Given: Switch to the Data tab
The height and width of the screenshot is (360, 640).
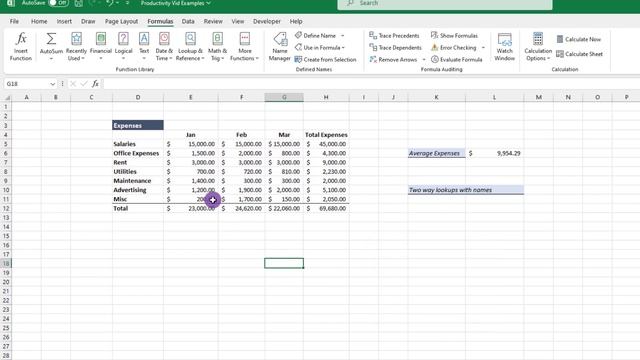Looking at the screenshot, I should (x=188, y=21).
